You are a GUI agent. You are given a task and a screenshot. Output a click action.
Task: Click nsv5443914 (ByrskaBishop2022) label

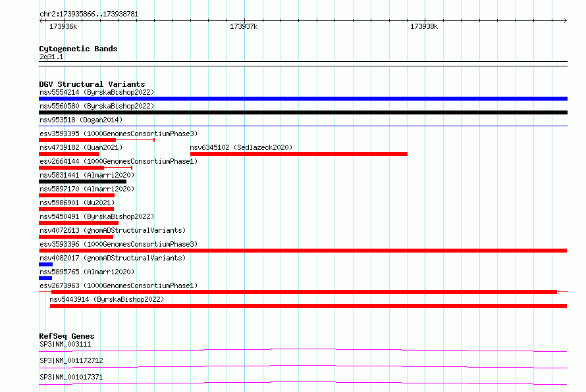107,299
